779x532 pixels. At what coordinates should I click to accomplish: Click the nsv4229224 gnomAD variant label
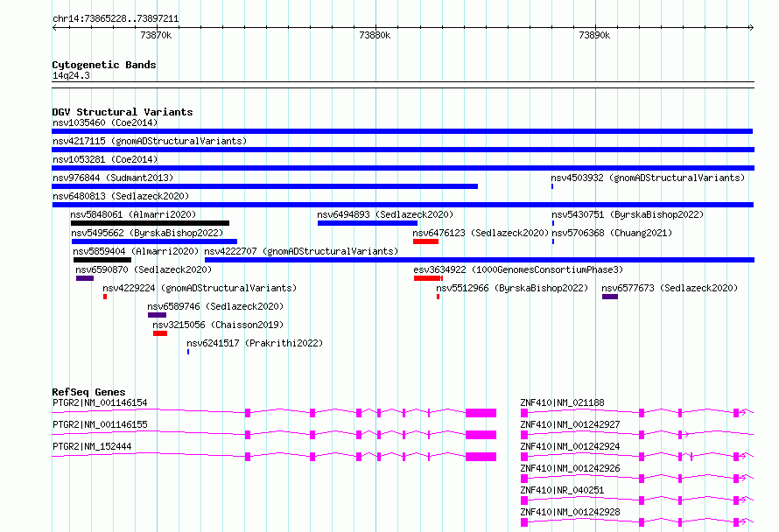click(200, 288)
